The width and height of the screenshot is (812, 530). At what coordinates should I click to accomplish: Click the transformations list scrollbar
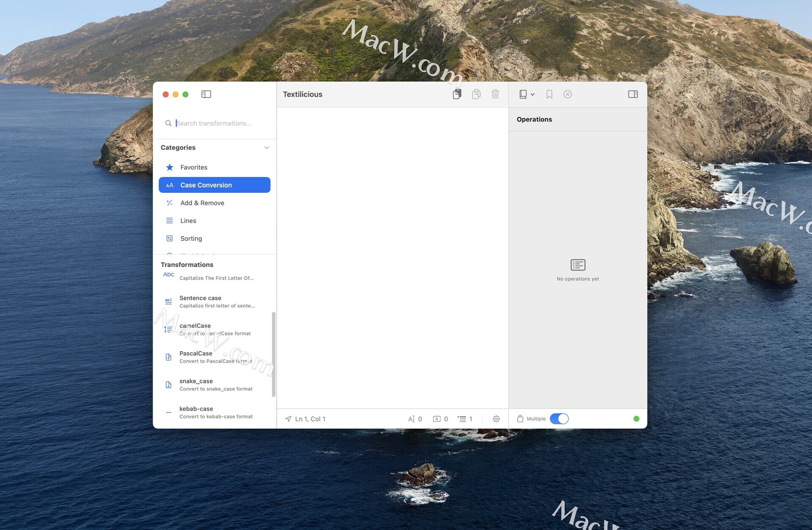274,354
